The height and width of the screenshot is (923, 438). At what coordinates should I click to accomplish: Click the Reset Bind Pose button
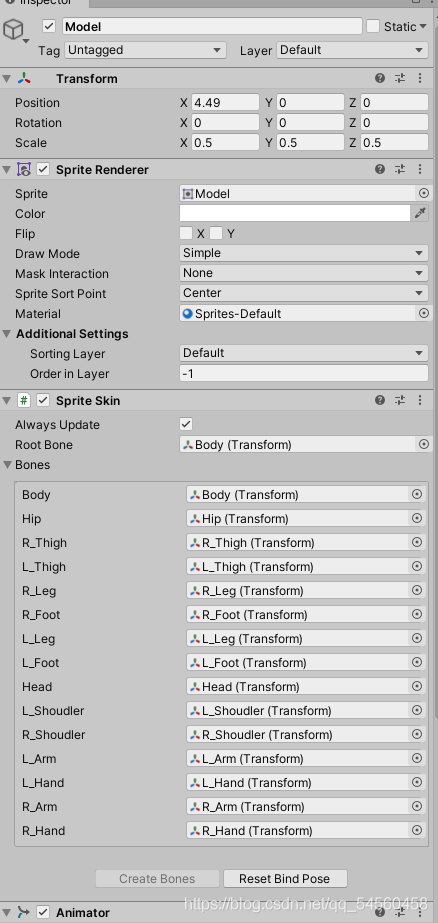tap(285, 879)
